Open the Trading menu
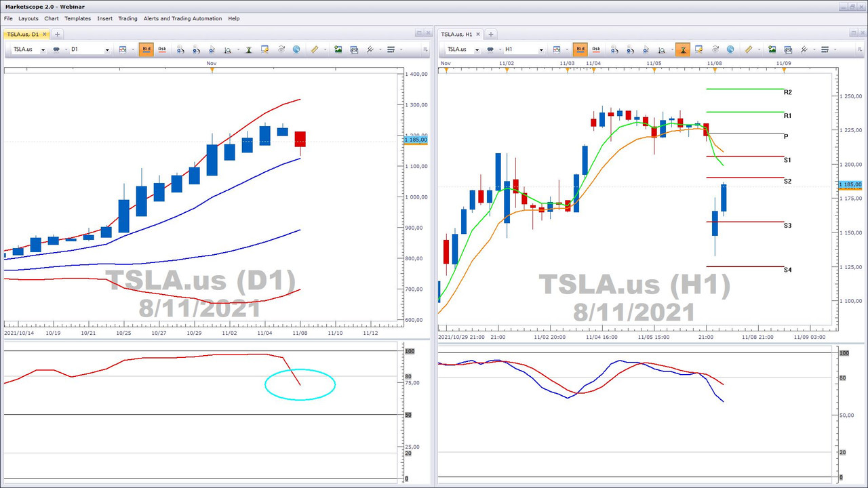This screenshot has width=868, height=488. pyautogui.click(x=127, y=18)
